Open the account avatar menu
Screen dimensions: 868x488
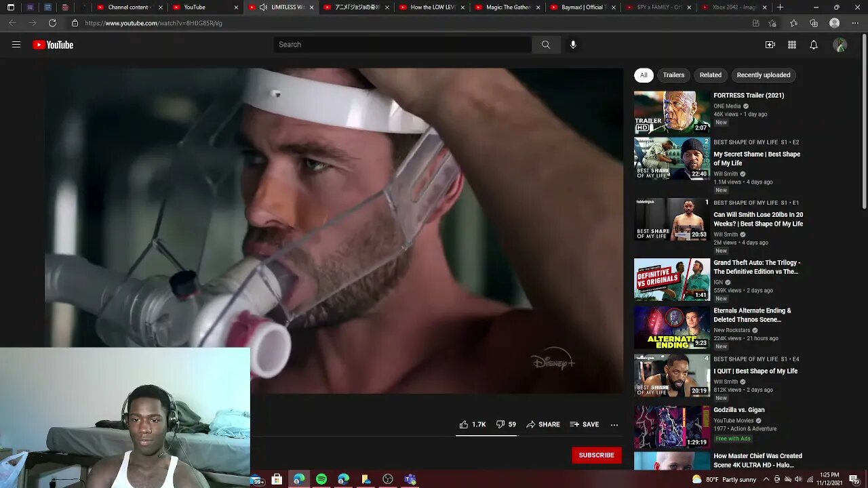coord(840,45)
